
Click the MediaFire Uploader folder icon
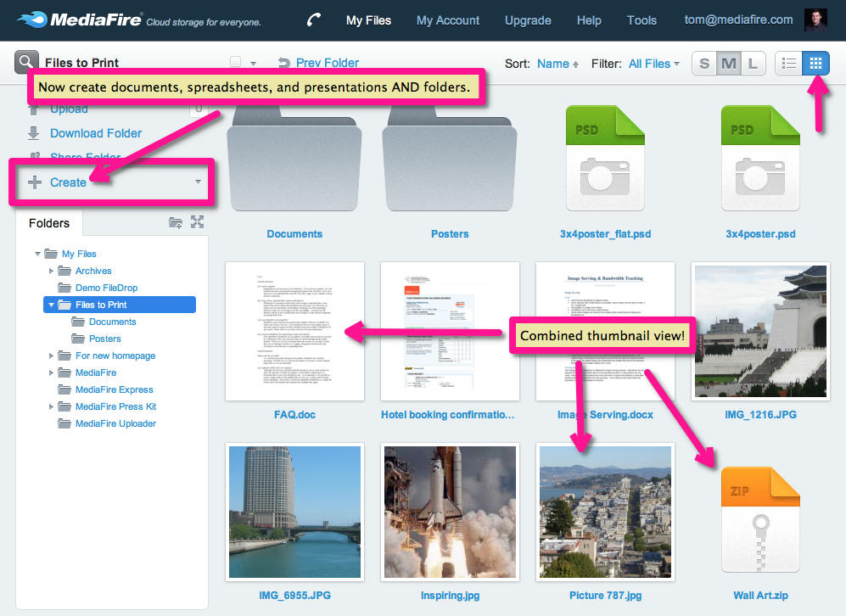click(x=64, y=423)
